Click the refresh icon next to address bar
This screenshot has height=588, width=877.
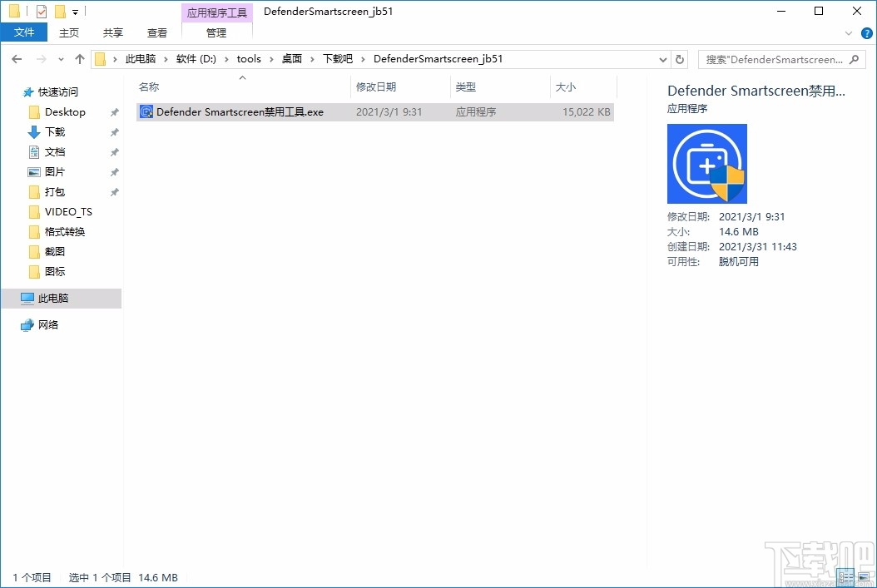680,59
